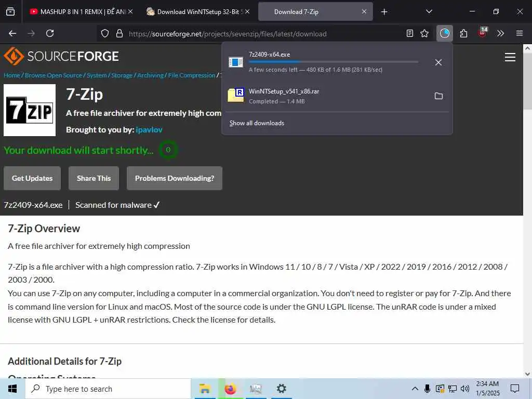Image resolution: width=532 pixels, height=399 pixels.
Task: Bookmark this page with star icon
Action: 424,33
